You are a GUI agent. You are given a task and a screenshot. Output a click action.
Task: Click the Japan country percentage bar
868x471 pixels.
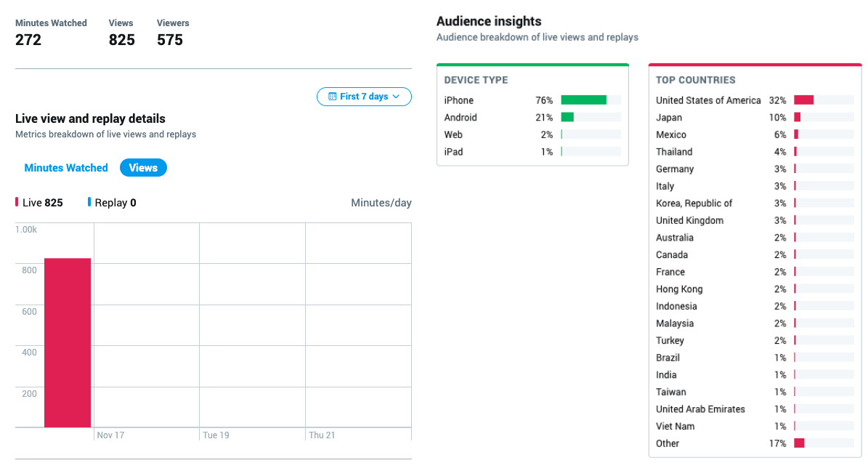tap(797, 118)
